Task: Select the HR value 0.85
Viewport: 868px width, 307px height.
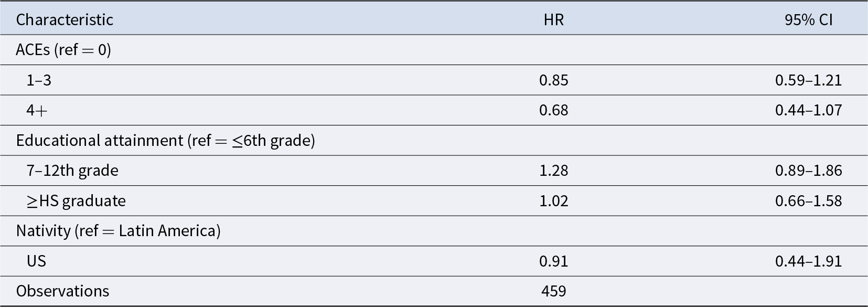Action: (554, 80)
